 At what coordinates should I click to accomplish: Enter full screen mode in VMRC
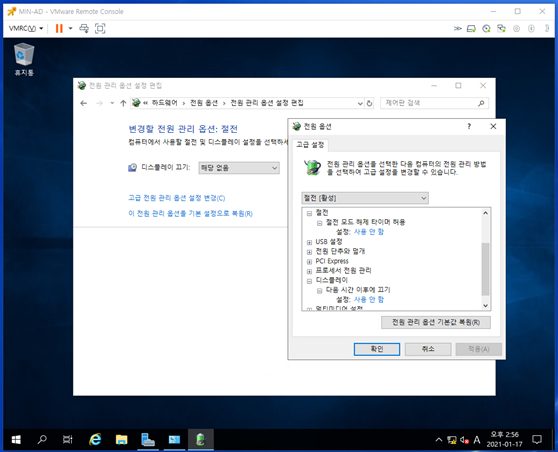(x=100, y=28)
